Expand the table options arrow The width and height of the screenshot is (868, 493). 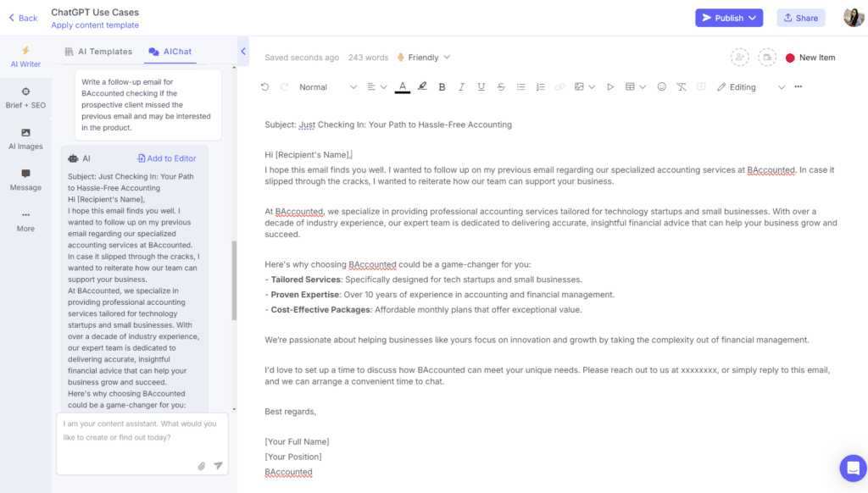(643, 87)
